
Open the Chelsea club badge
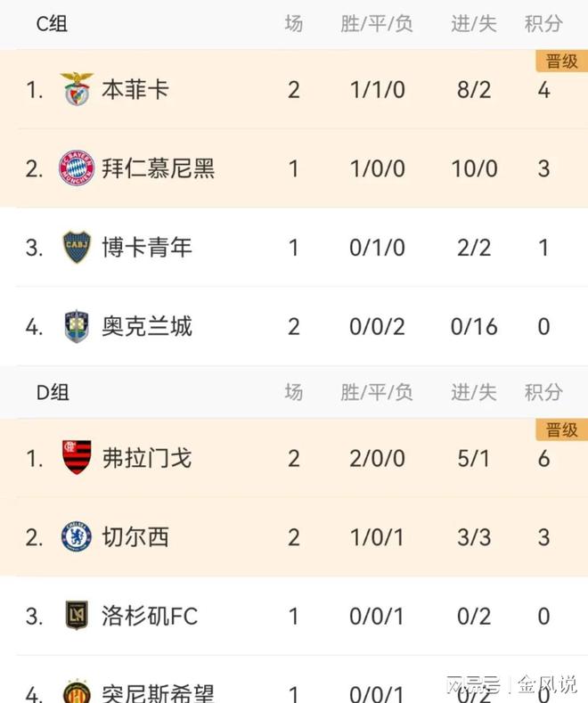click(77, 536)
